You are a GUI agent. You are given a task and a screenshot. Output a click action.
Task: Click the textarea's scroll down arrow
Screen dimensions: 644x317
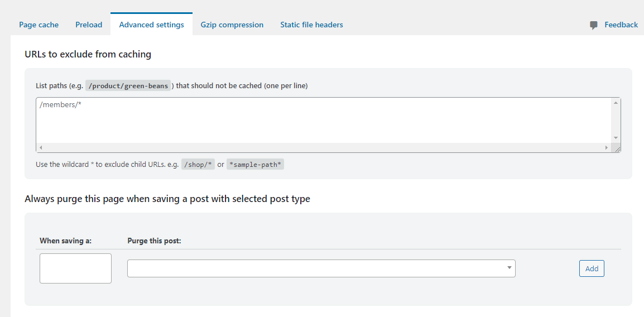(616, 138)
